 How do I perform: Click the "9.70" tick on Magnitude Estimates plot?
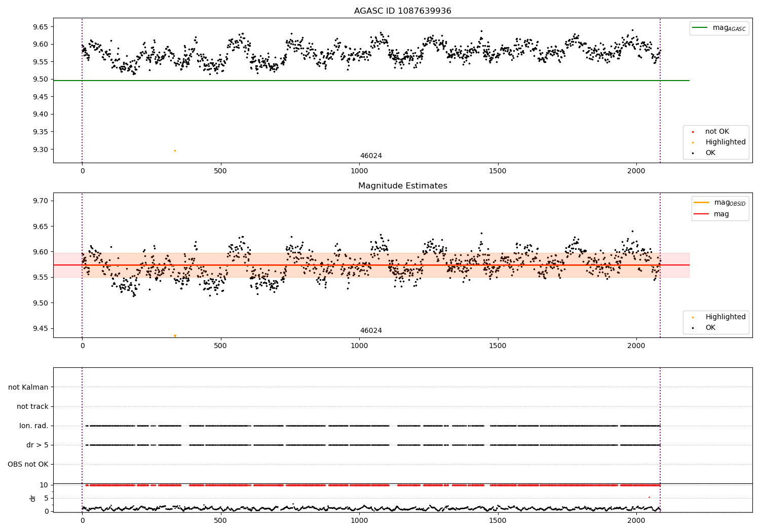point(40,201)
